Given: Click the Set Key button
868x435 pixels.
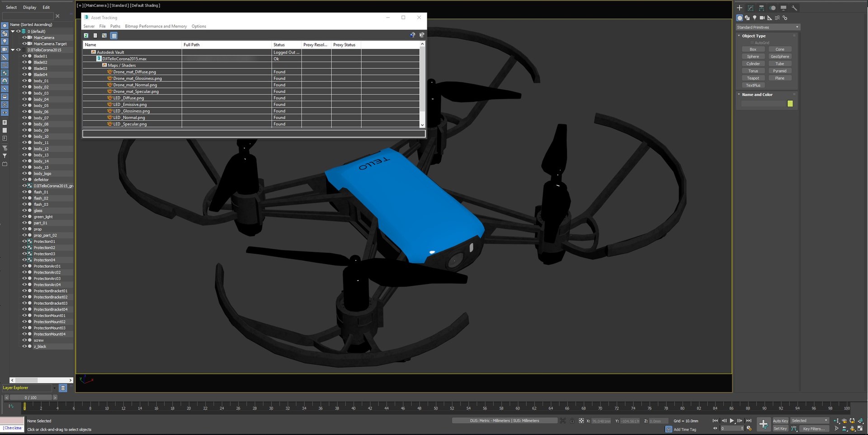Looking at the screenshot, I should point(780,429).
